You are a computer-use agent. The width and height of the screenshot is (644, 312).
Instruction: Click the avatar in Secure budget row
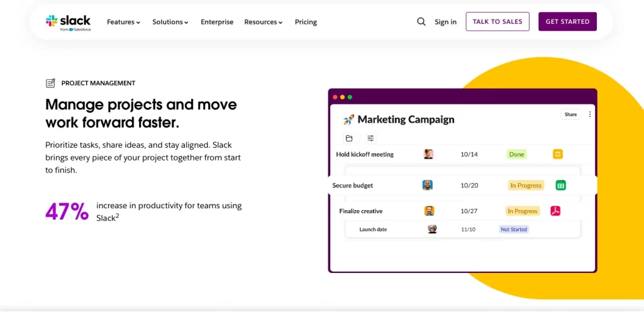point(428,185)
